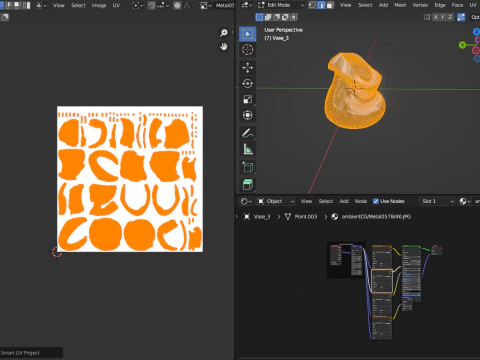This screenshot has height=360, width=480.
Task: Toggle Z axis mirror
Action: 450,17
